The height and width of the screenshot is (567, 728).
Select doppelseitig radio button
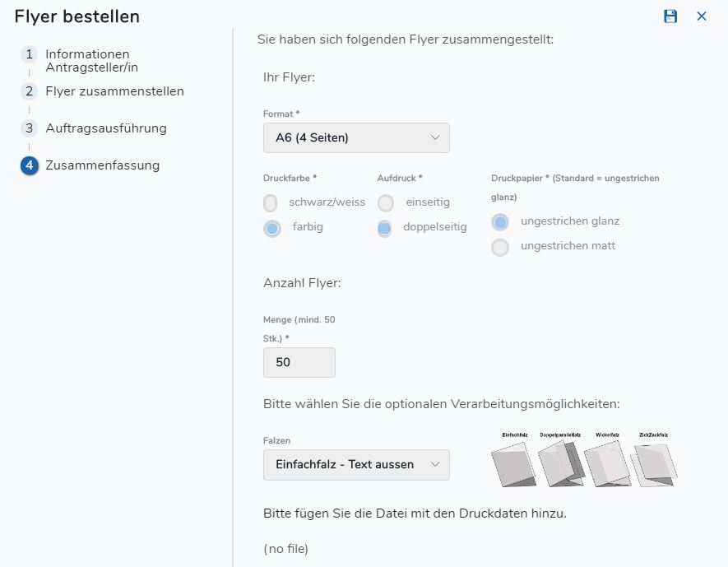coord(384,228)
